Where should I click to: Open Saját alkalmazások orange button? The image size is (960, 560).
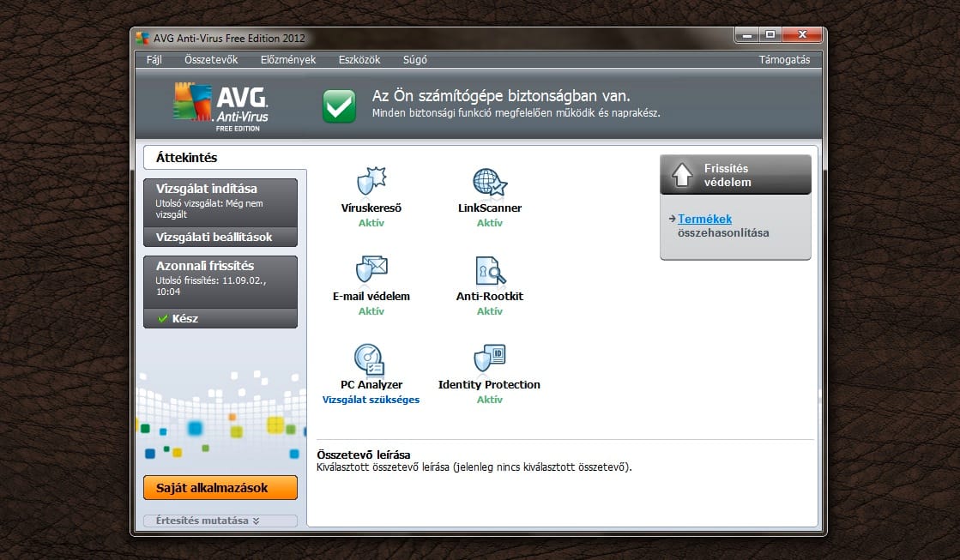point(220,488)
